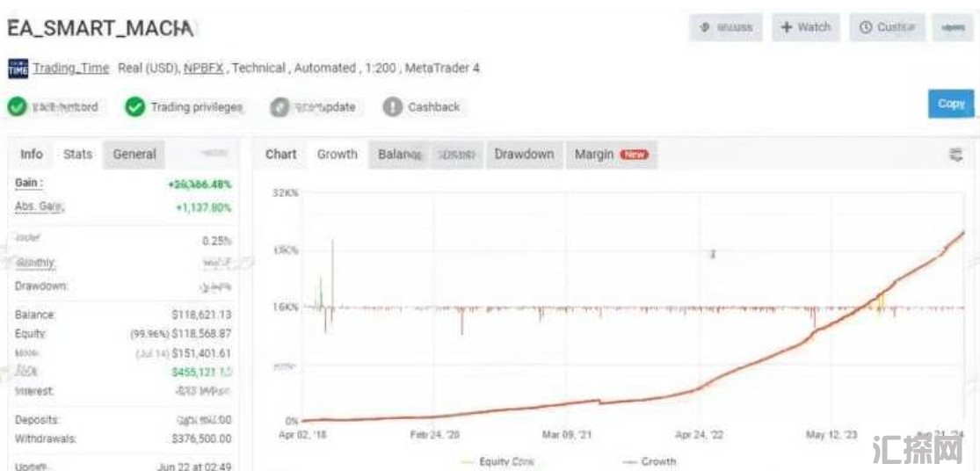Select the Margin tab marked New
The image size is (980, 471).
(x=612, y=155)
